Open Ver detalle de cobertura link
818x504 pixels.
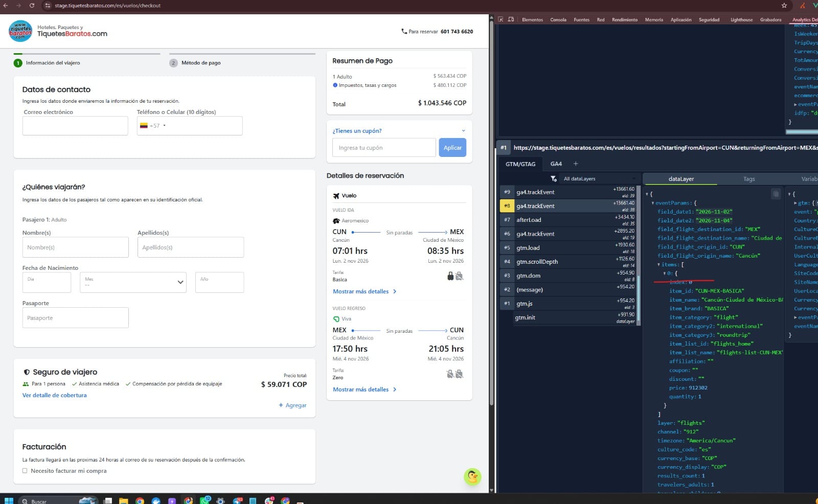pos(55,395)
